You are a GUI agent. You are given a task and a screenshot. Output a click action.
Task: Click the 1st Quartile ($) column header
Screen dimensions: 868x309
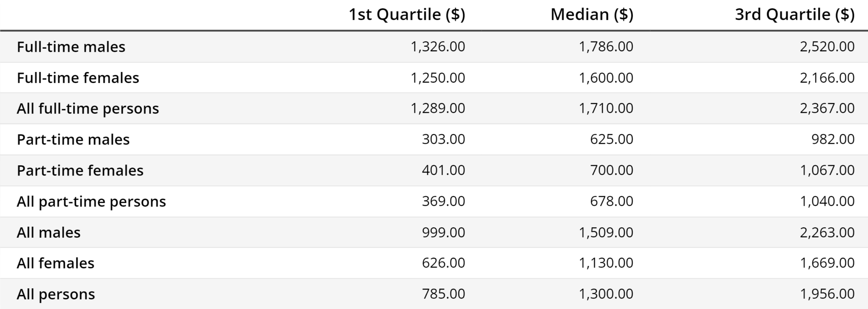point(406,15)
